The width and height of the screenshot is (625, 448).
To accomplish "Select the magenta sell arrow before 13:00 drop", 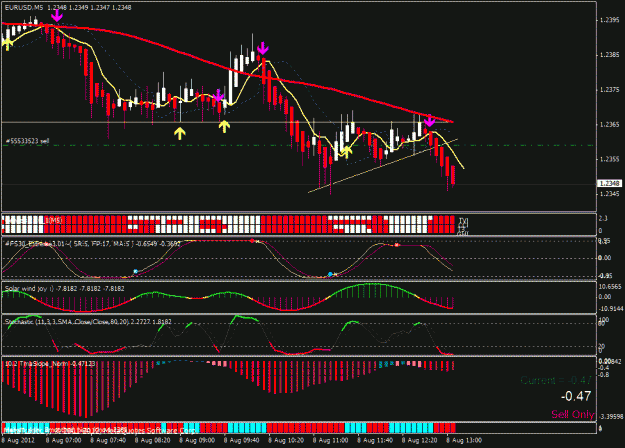I will point(429,120).
